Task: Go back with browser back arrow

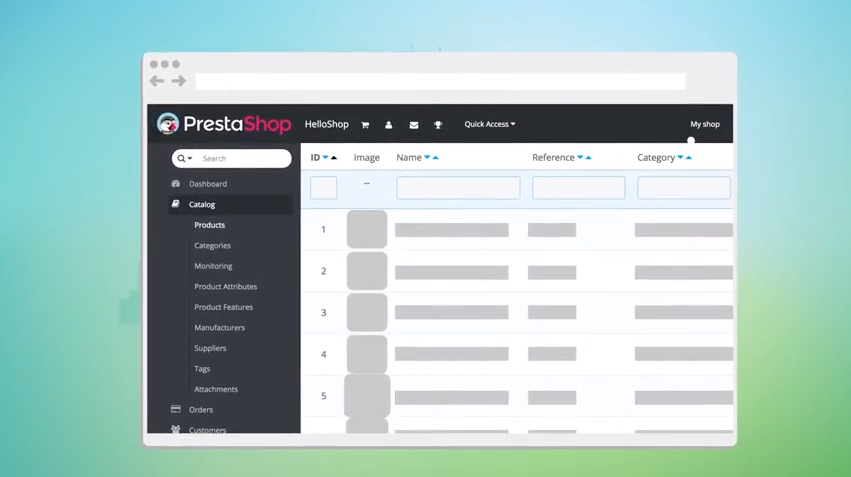Action: click(157, 81)
